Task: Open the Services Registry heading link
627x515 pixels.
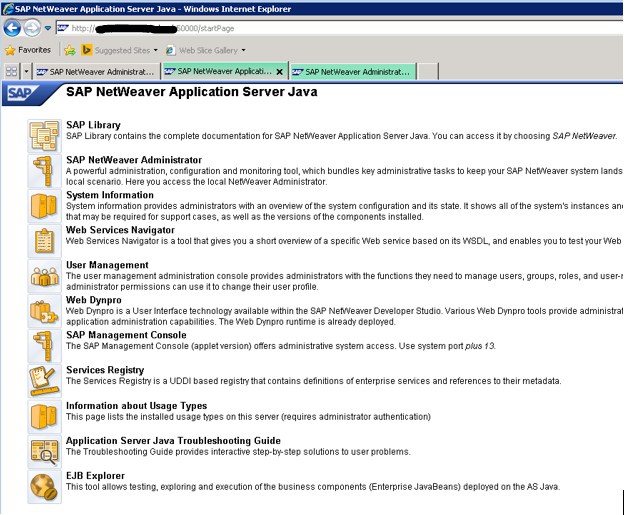Action: [x=105, y=370]
